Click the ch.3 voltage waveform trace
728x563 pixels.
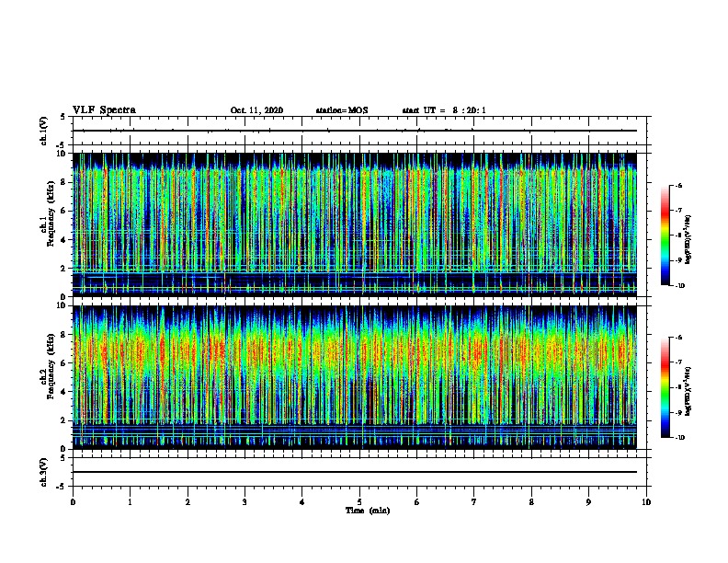click(355, 472)
